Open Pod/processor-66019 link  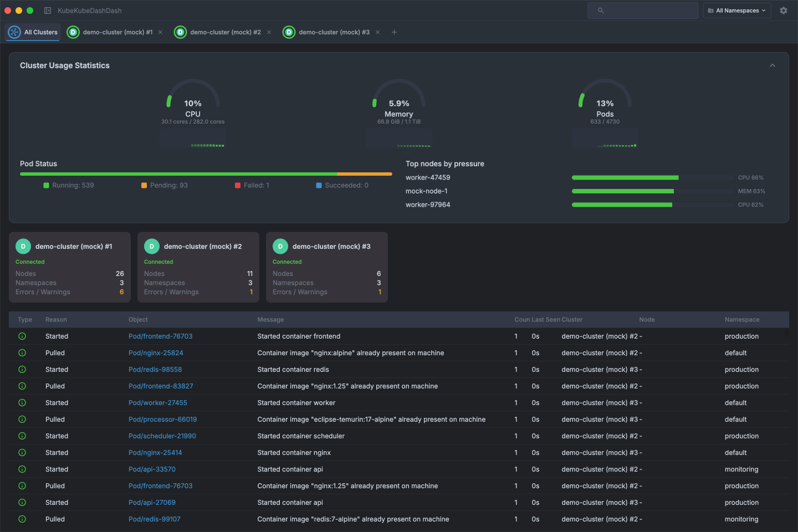(x=163, y=420)
